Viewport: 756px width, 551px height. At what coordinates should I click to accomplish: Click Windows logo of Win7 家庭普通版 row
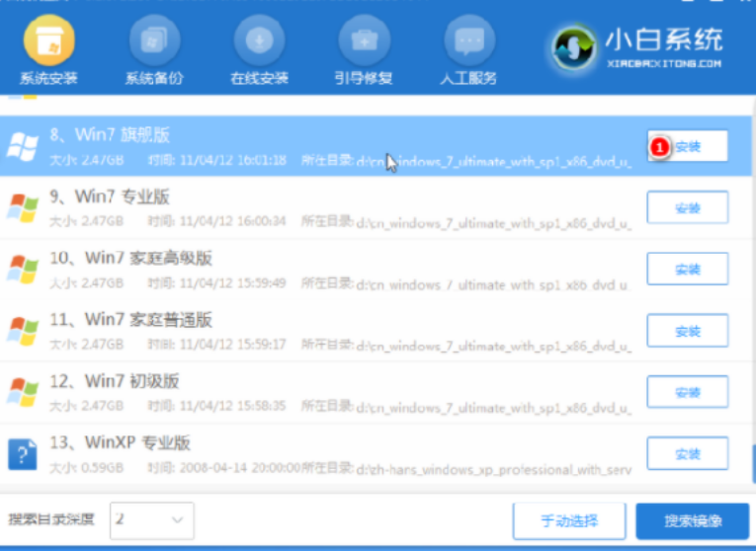[x=22, y=331]
